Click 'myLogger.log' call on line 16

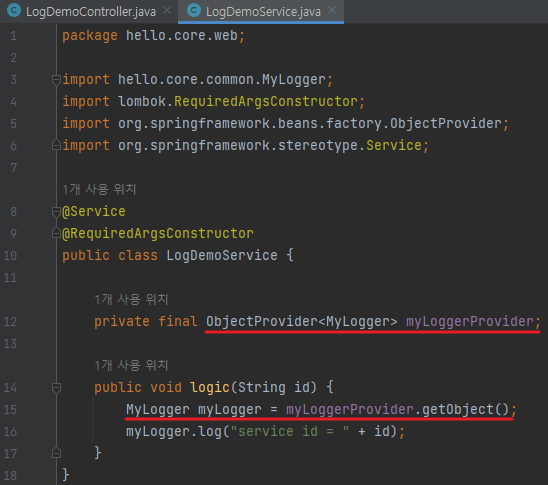pos(174,432)
